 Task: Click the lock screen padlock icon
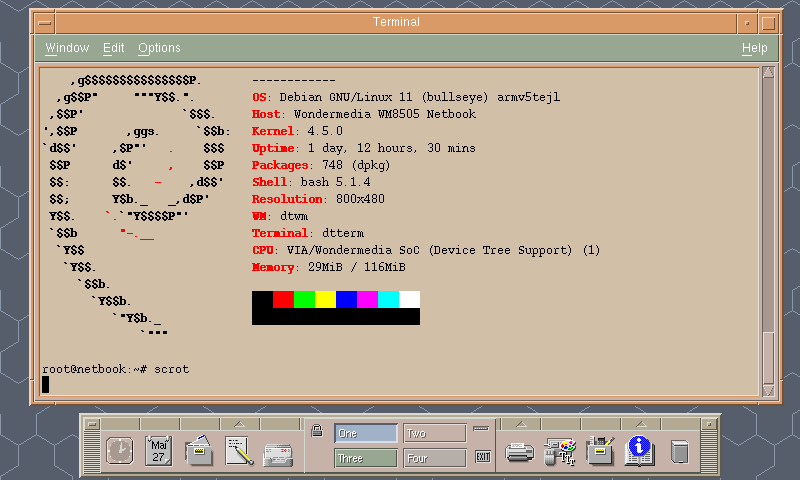pos(317,431)
